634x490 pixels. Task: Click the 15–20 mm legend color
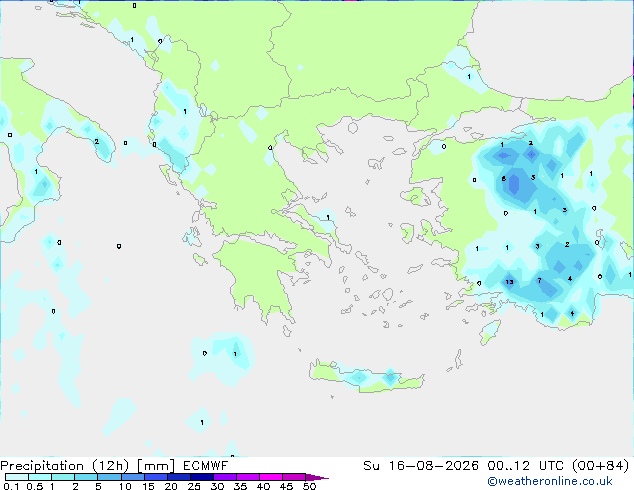[156, 477]
